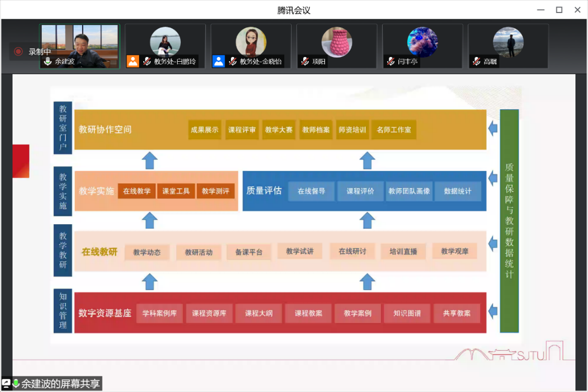
Task: Click the 成果展示 box on slide
Action: pyautogui.click(x=204, y=130)
